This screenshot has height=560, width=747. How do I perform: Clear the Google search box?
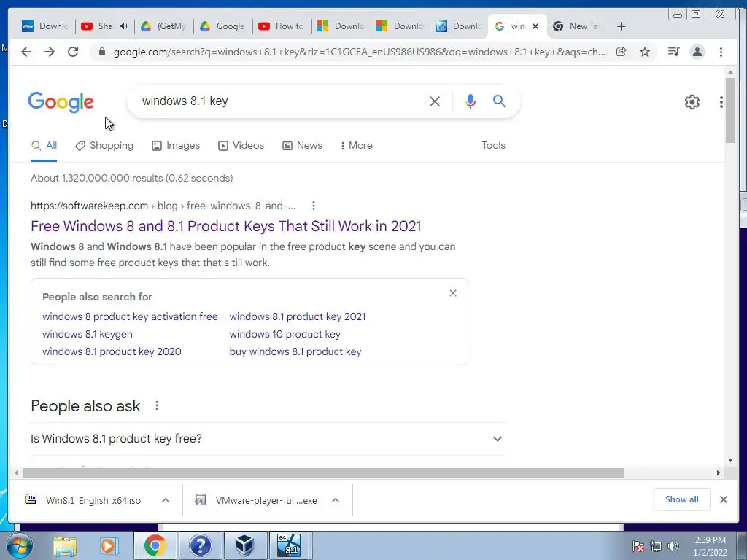(435, 101)
